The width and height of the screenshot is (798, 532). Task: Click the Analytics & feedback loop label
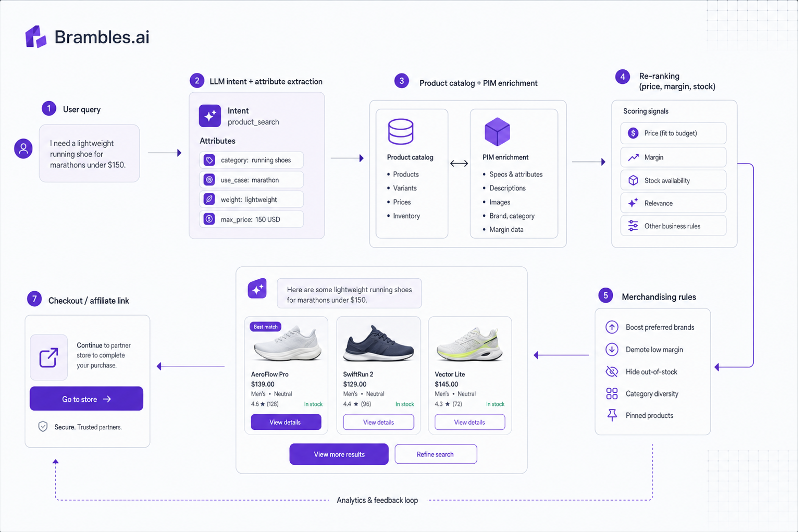pyautogui.click(x=378, y=500)
